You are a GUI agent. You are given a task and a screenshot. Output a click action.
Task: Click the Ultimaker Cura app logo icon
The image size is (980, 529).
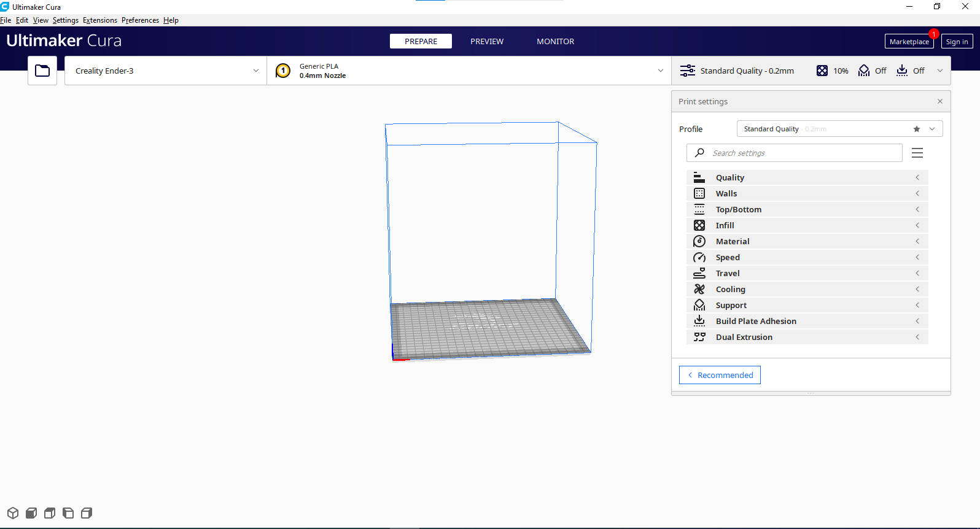click(5, 7)
